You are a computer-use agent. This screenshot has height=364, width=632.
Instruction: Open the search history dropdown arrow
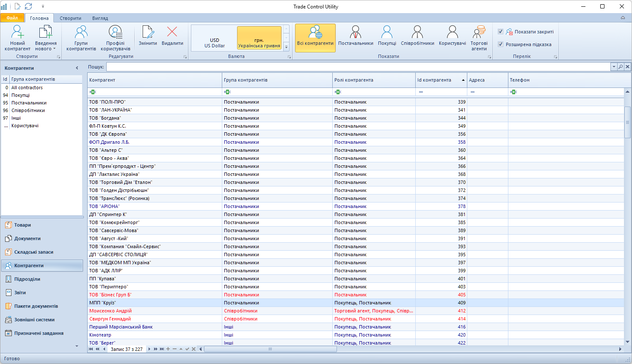coord(613,66)
